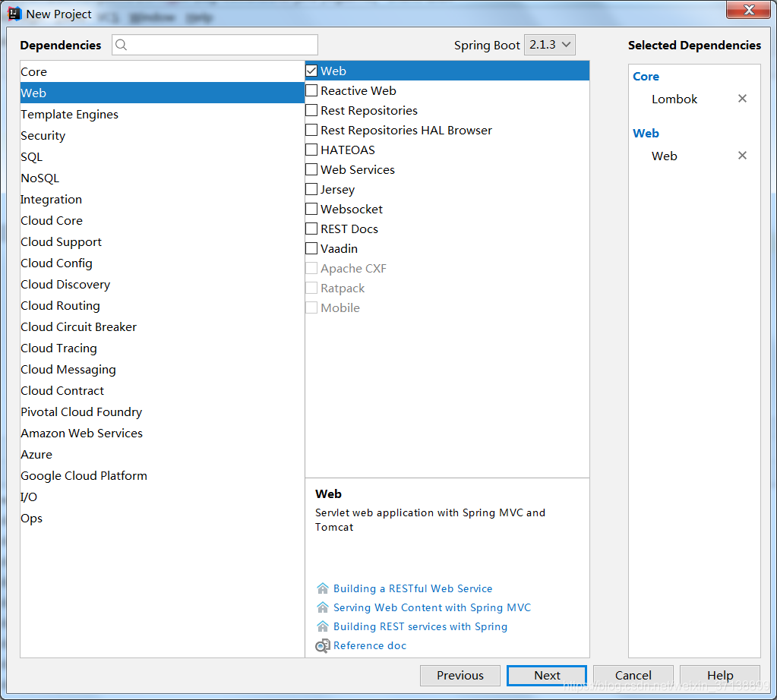This screenshot has width=777, height=700.
Task: Focus the Dependencies search field
Action: [214, 45]
